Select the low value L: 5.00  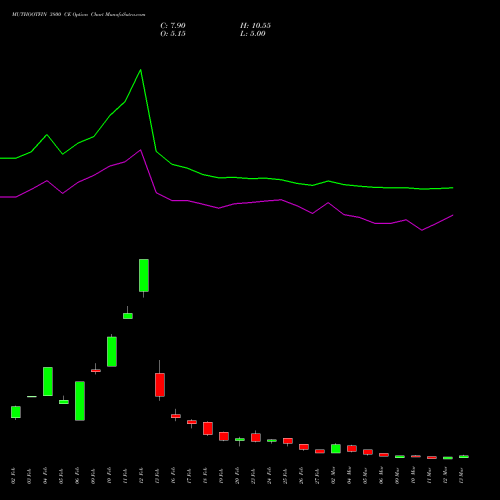tap(253, 34)
